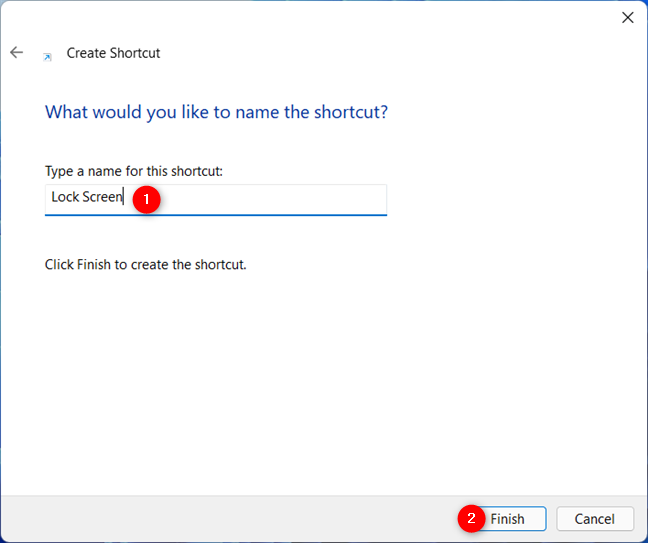Cancel the shortcut creation

pyautogui.click(x=595, y=519)
